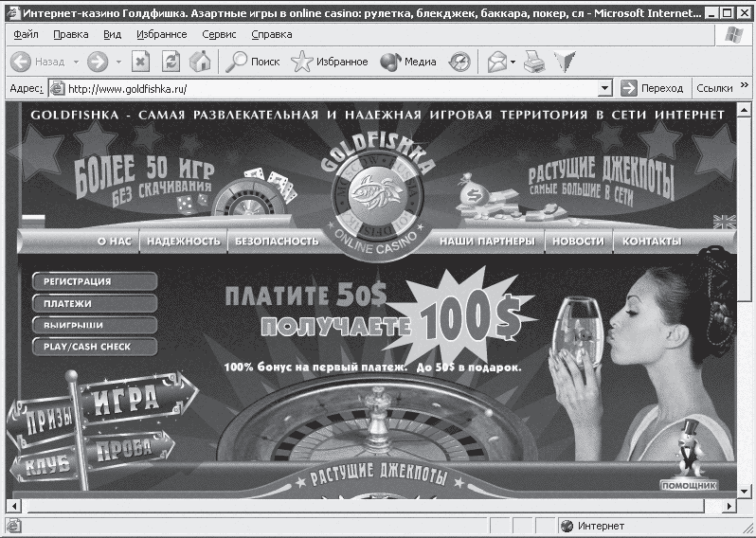Click the Back (Назад) arrow button

[21, 62]
